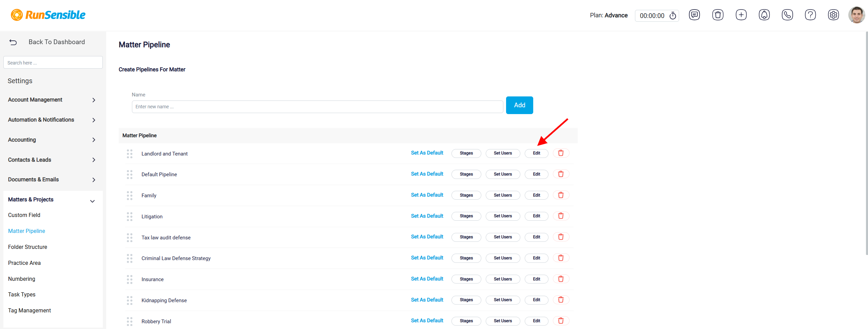The width and height of the screenshot is (868, 329).
Task: Set Default Pipeline as default
Action: [x=427, y=174]
